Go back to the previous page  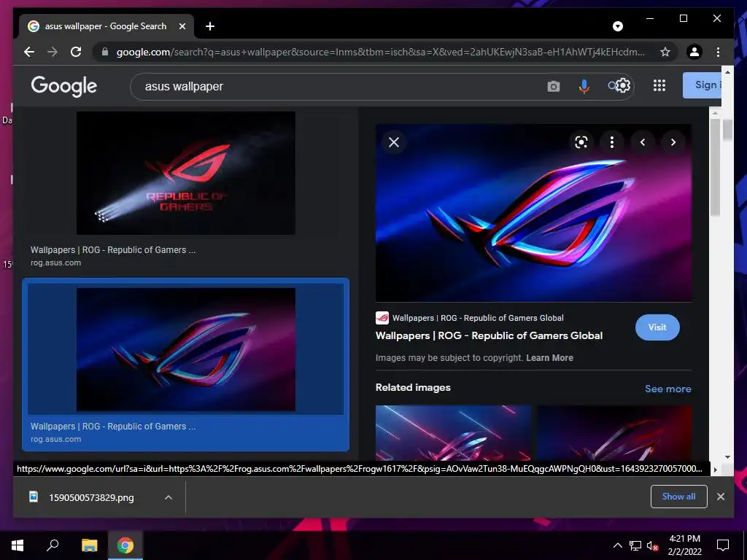pyautogui.click(x=29, y=52)
